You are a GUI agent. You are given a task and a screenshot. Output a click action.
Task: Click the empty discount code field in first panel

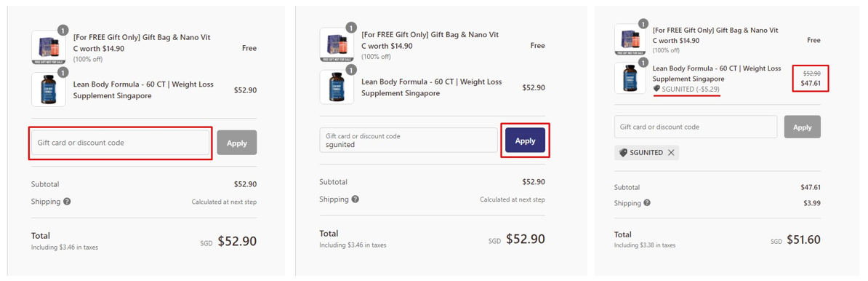[120, 143]
